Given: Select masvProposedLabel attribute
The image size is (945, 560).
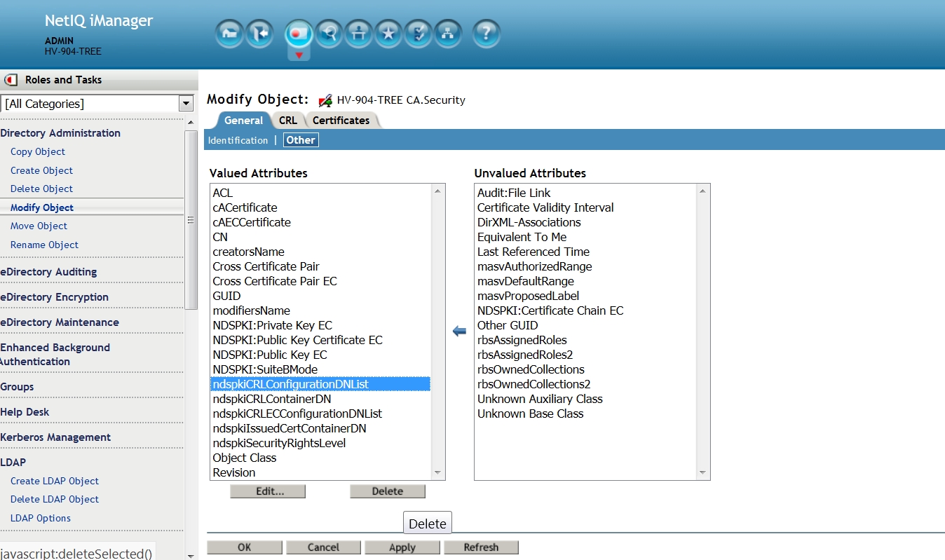Looking at the screenshot, I should 585,296.
